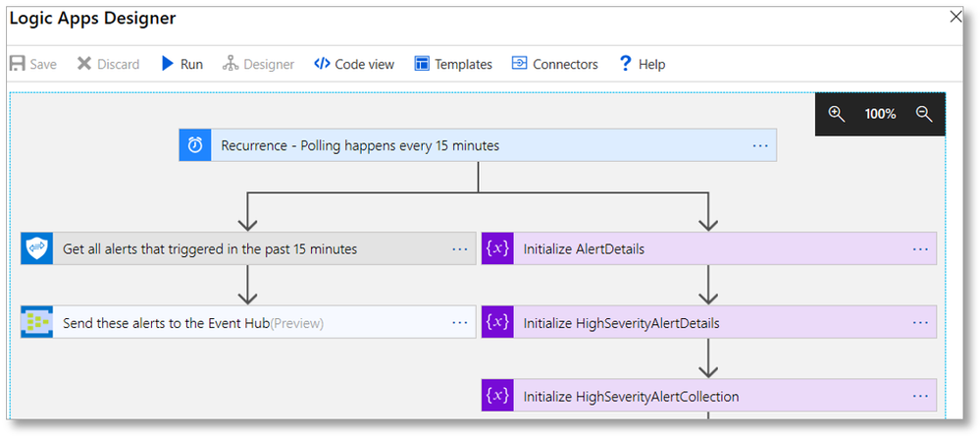Zoom out with the minus magnifier icon
The image size is (980, 438).
click(x=924, y=114)
